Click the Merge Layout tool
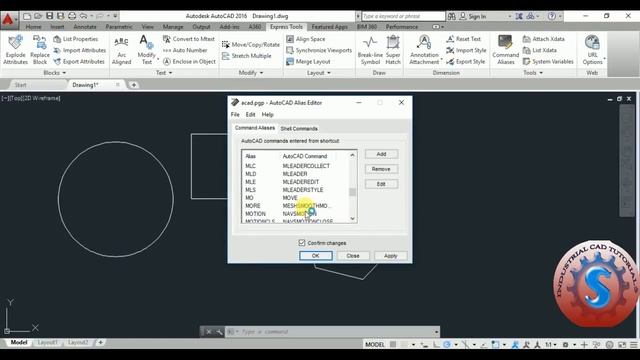 [308, 62]
